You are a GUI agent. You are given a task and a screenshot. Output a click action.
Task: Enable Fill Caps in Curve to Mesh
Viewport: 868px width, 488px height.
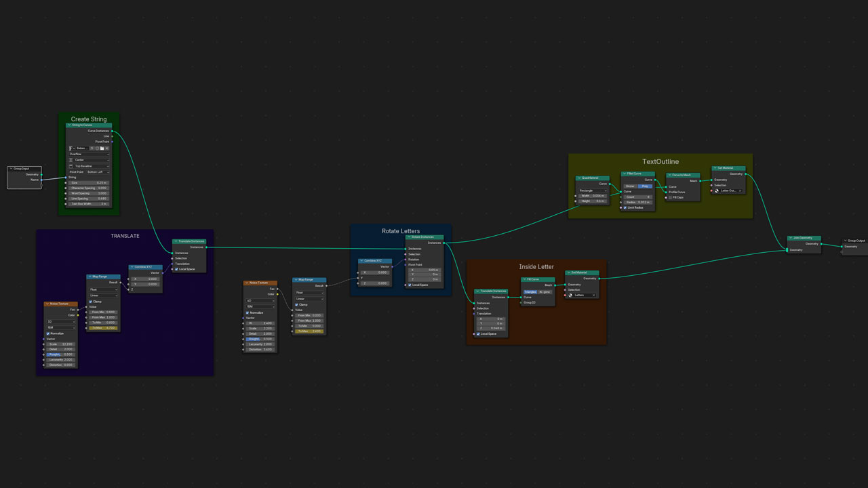[x=670, y=197]
